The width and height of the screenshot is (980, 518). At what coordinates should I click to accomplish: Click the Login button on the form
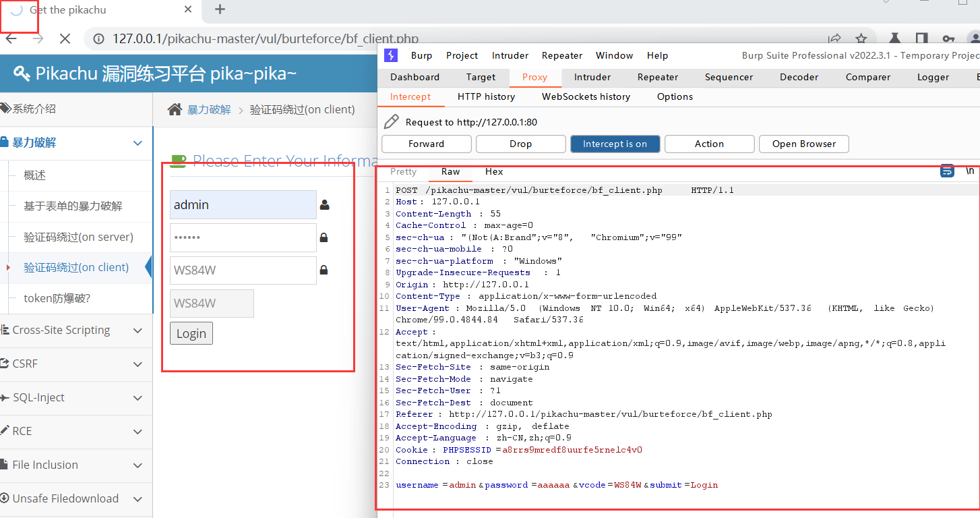191,333
